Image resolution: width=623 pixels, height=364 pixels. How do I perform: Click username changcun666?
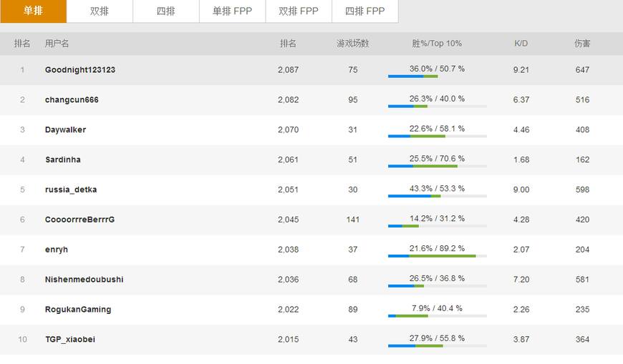tap(72, 100)
